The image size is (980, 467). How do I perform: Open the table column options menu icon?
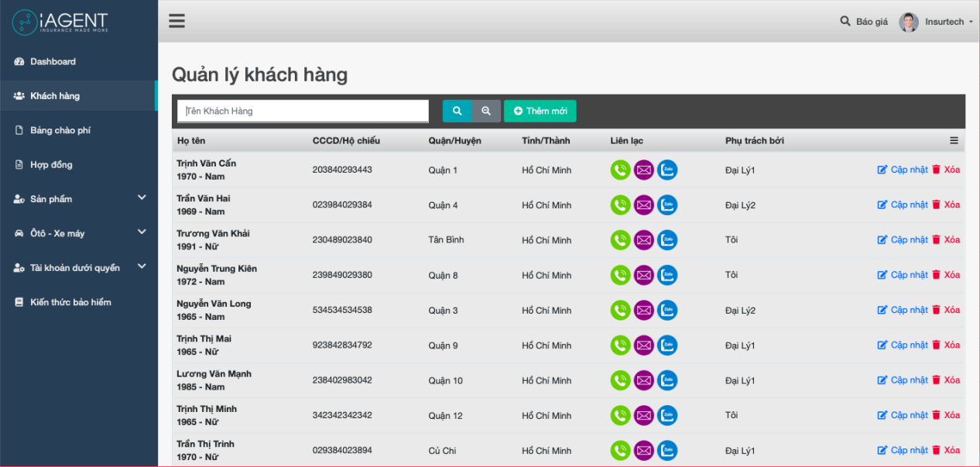pyautogui.click(x=954, y=140)
